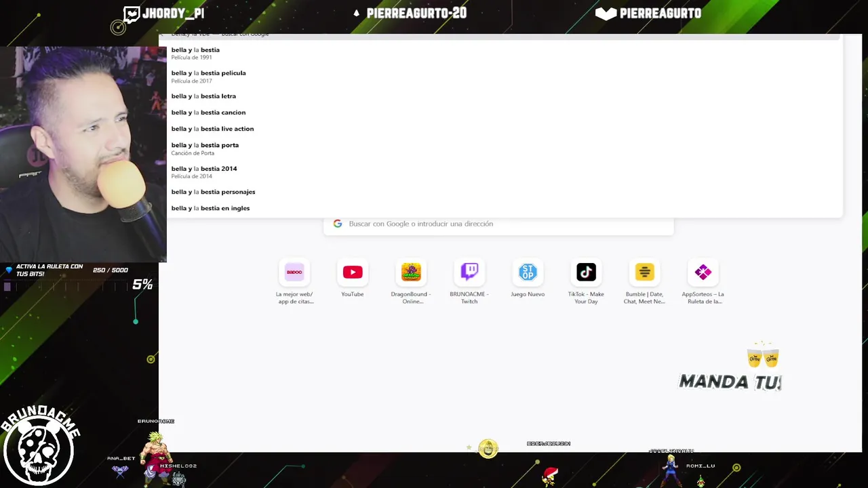
Task: Choose 'bella y la bestia en ingles'
Action: coord(505,208)
